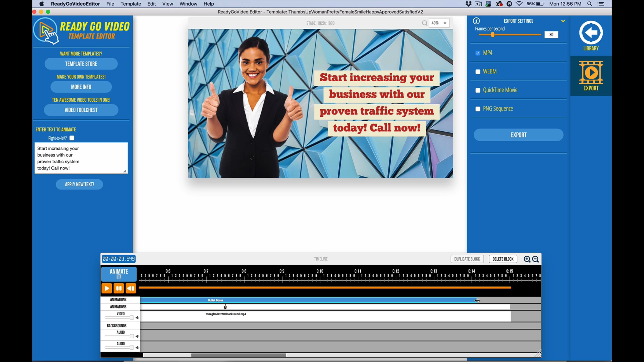The height and width of the screenshot is (362, 644).
Task: Mute the Video track speaker icon
Action: pos(137,318)
